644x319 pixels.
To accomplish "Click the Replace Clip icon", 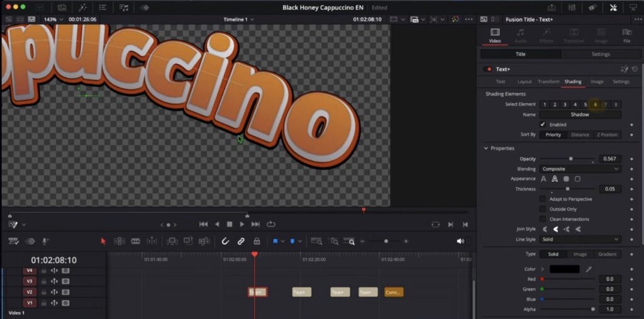I will click(204, 242).
